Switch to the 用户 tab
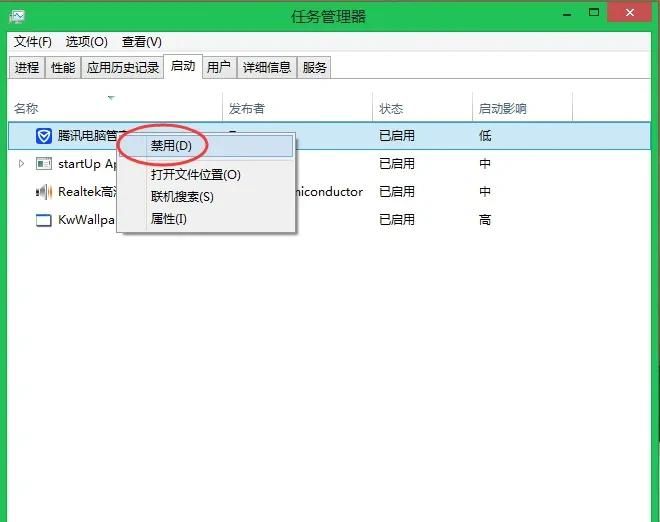Image resolution: width=660 pixels, height=522 pixels. tap(219, 67)
